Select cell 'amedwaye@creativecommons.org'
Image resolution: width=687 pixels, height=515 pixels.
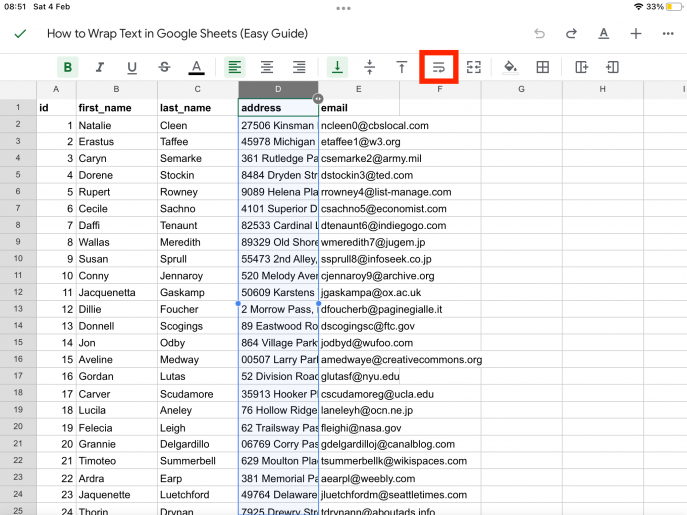(x=401, y=359)
